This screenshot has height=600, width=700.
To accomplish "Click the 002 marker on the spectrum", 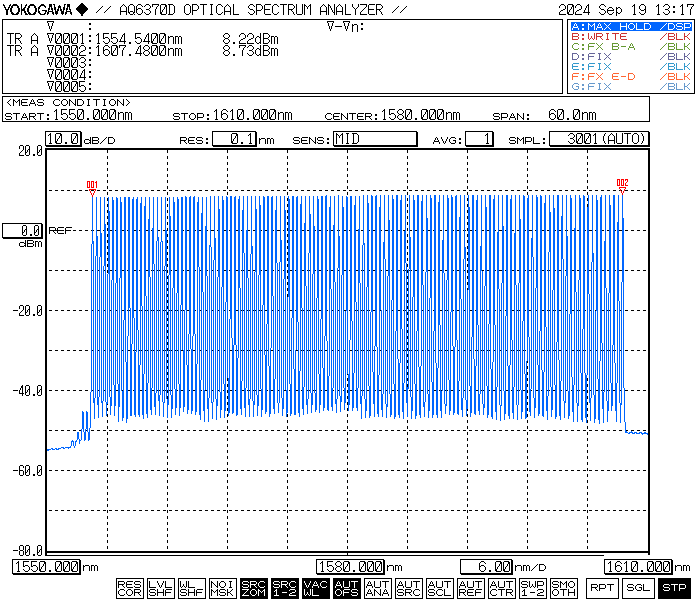I will 622,187.
